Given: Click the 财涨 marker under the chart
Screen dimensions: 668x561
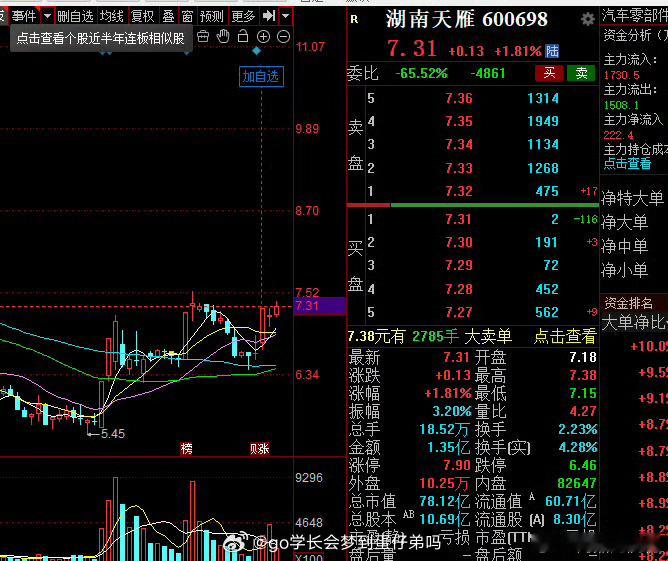Looking at the screenshot, I should pyautogui.click(x=259, y=449).
